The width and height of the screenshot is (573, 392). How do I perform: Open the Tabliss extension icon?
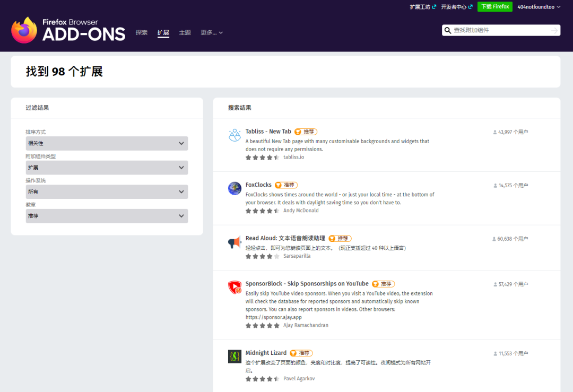(x=235, y=135)
